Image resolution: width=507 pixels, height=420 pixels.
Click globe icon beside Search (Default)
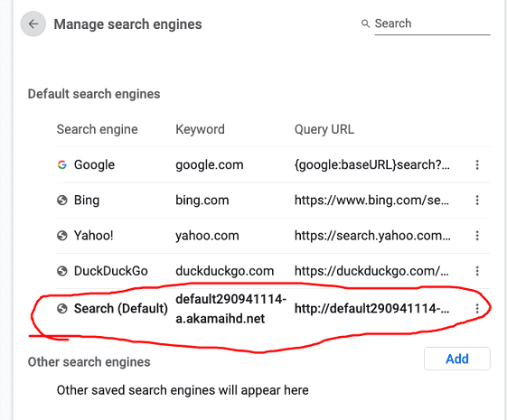click(x=61, y=309)
